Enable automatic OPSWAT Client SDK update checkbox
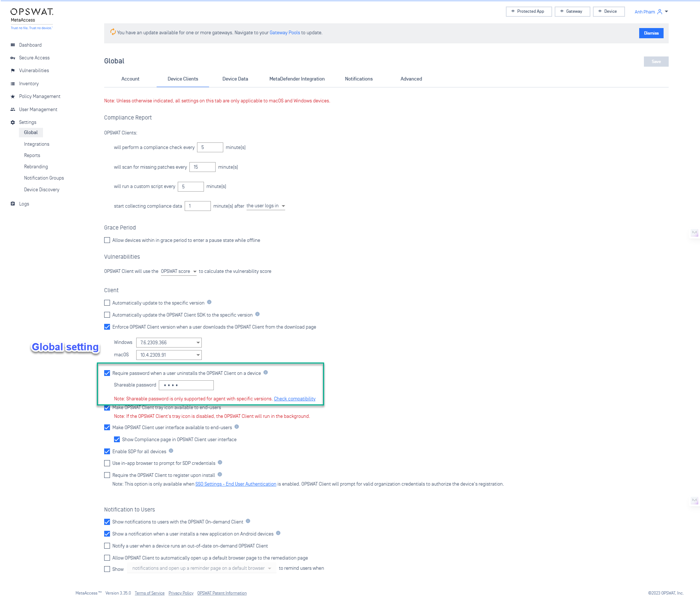Viewport: 700px width, 604px height. (107, 315)
